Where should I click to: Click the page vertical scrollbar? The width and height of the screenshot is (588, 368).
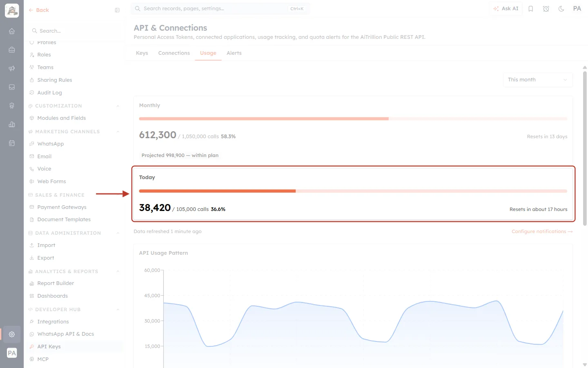pyautogui.click(x=585, y=148)
